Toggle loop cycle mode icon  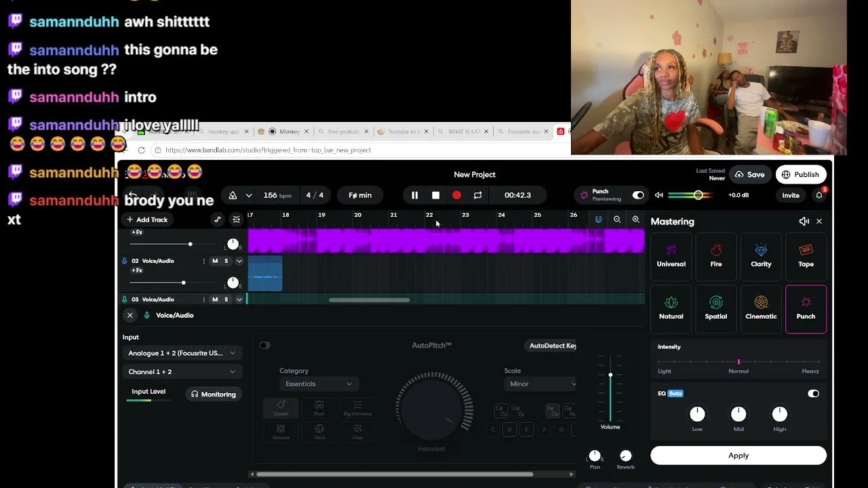tap(477, 195)
